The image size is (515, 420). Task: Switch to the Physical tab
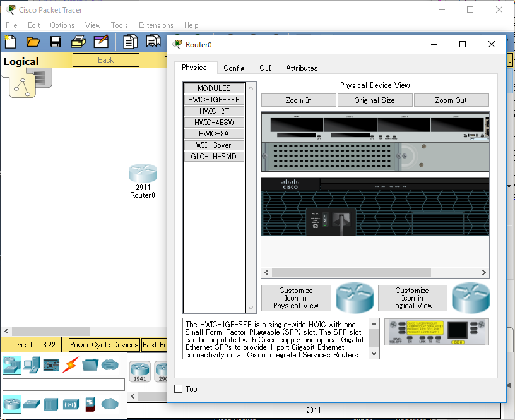point(195,68)
